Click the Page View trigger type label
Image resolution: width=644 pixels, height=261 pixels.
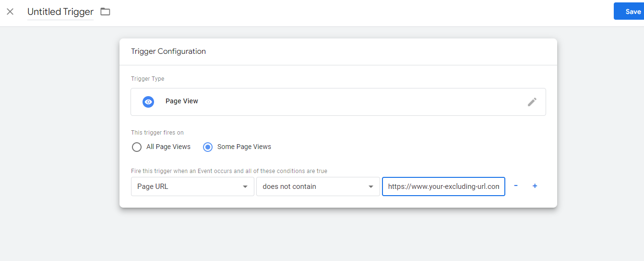pos(182,101)
